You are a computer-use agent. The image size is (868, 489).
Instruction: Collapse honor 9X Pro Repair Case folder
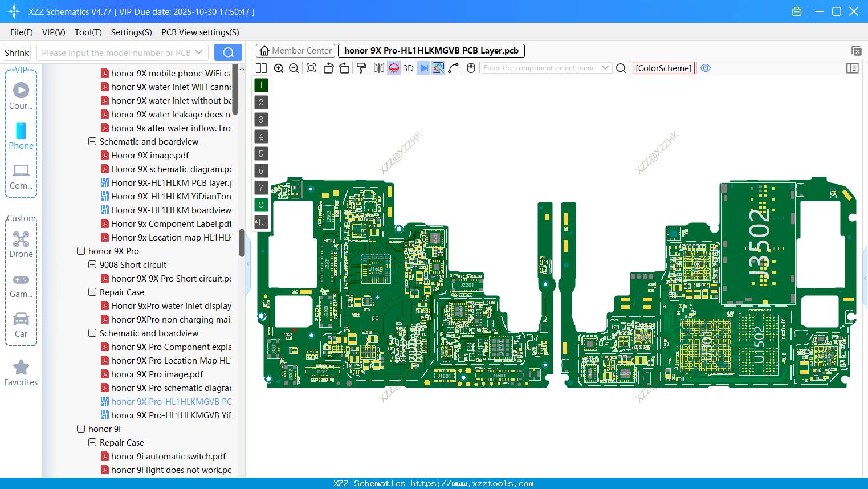pyautogui.click(x=92, y=292)
